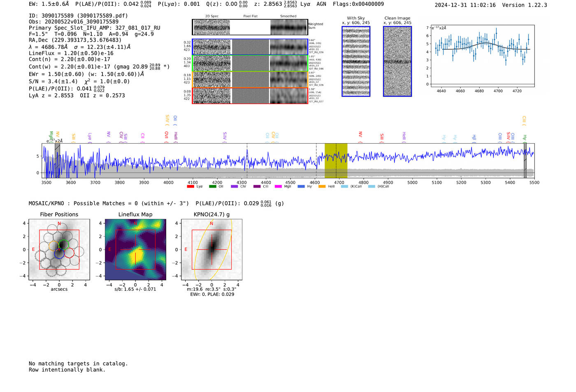Click the red fiber circle in Fiber Positions
This screenshot has height=392, width=576.
69,253
